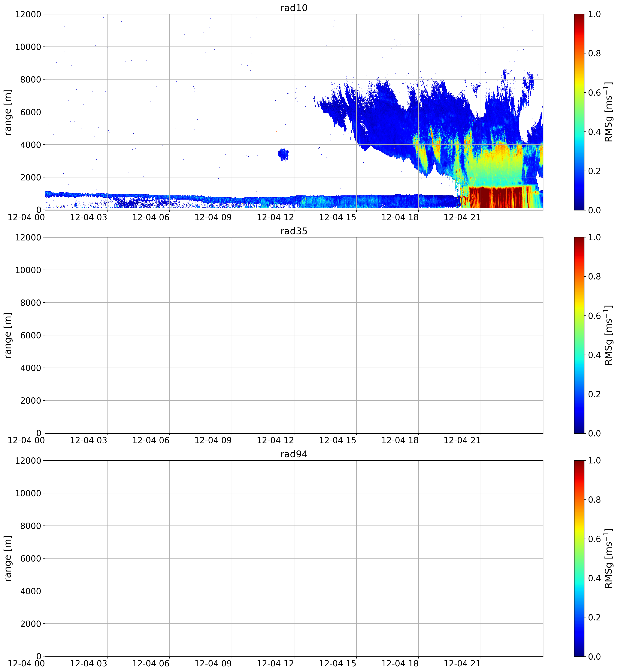Click the 6000 y-tick on rad35 plot
This screenshot has height=672, width=618.
[30, 335]
